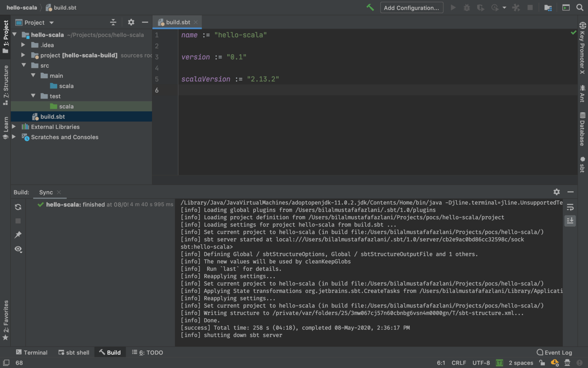Toggle the eye view options in Build panel
This screenshot has width=588, height=368.
pos(18,249)
